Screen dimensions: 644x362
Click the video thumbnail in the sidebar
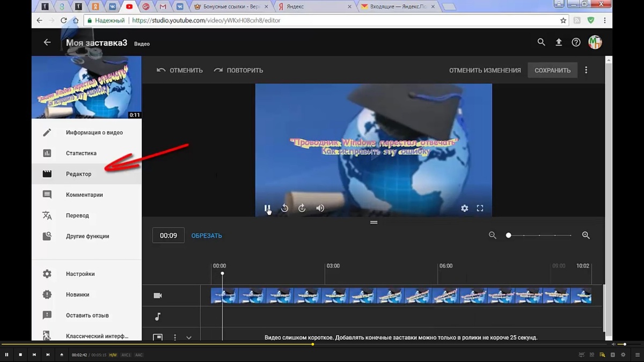point(86,87)
